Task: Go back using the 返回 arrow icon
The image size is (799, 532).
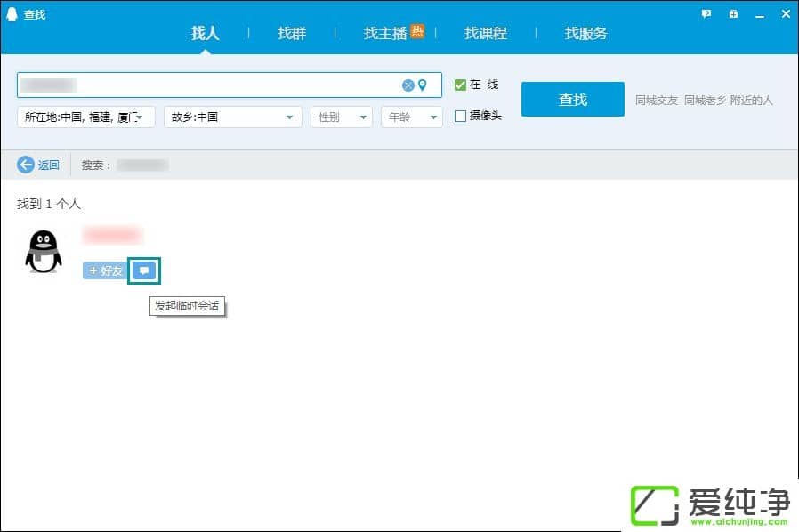Action: pyautogui.click(x=28, y=165)
